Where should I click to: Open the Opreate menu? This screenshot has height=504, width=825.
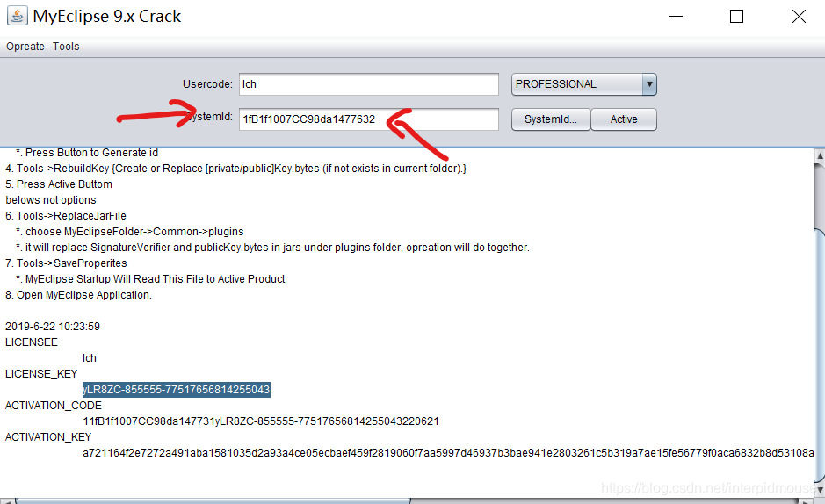[25, 47]
